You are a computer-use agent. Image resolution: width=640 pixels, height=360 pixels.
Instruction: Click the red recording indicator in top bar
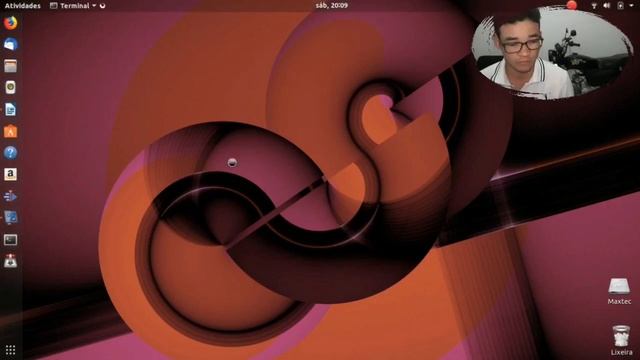[572, 5]
